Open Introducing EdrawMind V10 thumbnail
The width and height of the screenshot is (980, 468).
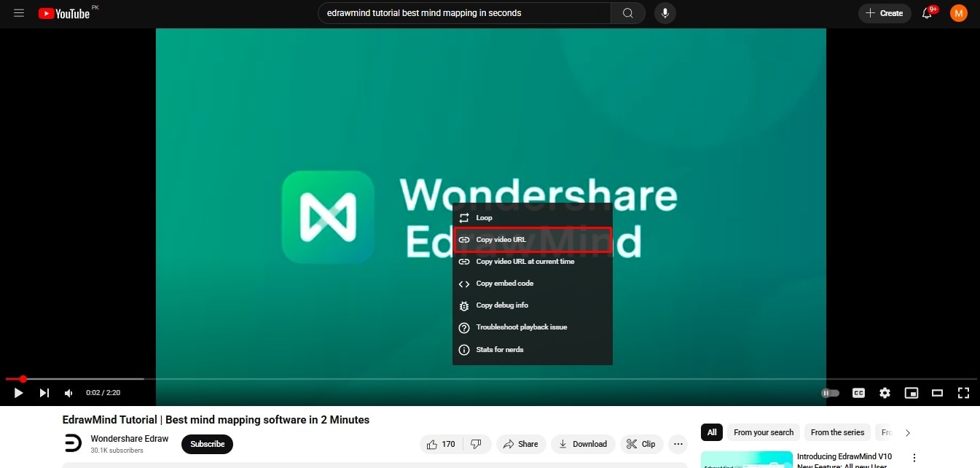coord(747,460)
